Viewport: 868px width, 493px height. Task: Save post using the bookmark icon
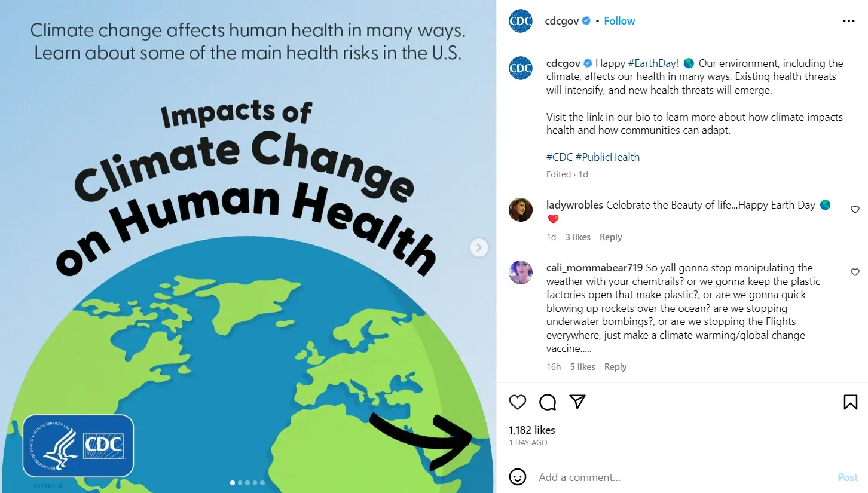850,402
